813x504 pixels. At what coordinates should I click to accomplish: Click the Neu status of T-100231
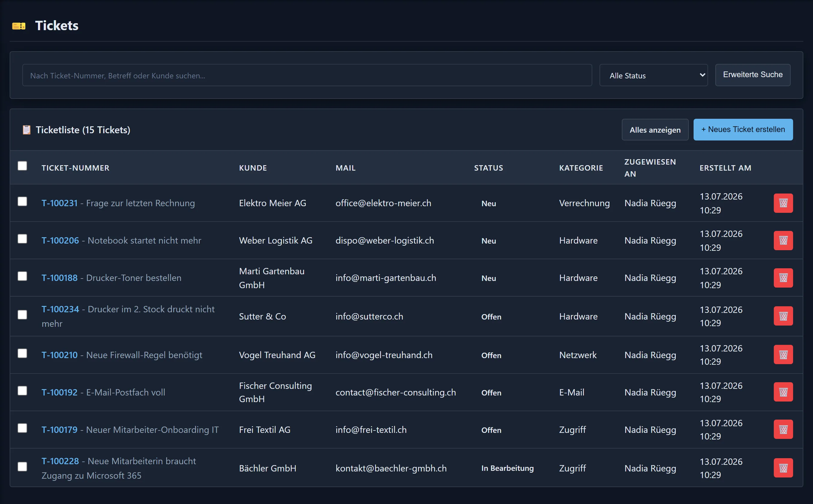point(489,203)
